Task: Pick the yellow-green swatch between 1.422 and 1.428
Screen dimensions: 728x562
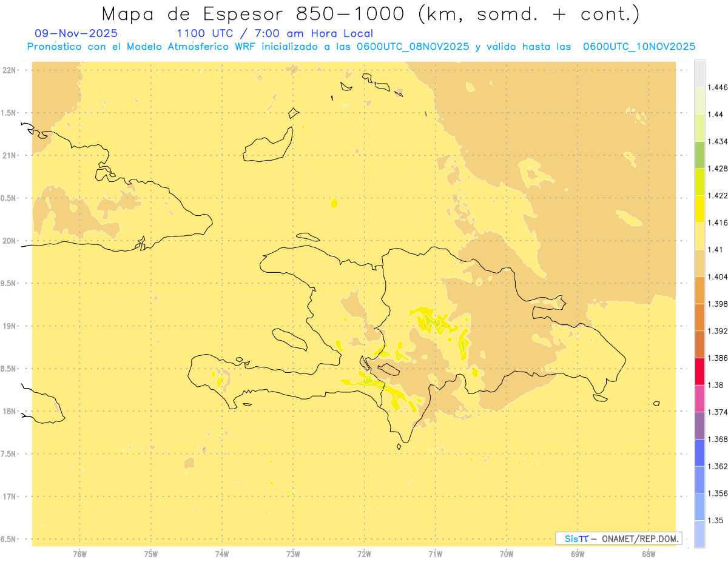Action: pos(699,181)
